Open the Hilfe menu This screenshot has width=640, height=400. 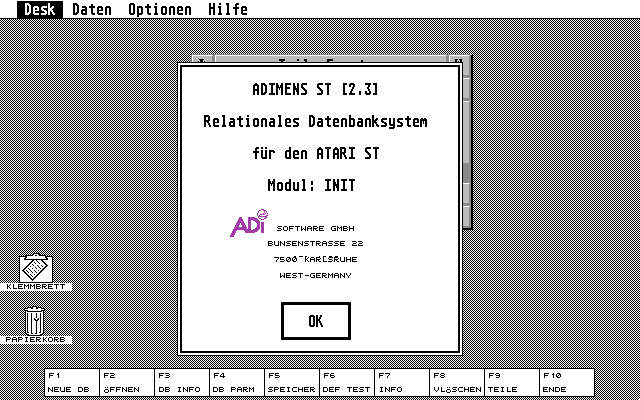coord(228,9)
